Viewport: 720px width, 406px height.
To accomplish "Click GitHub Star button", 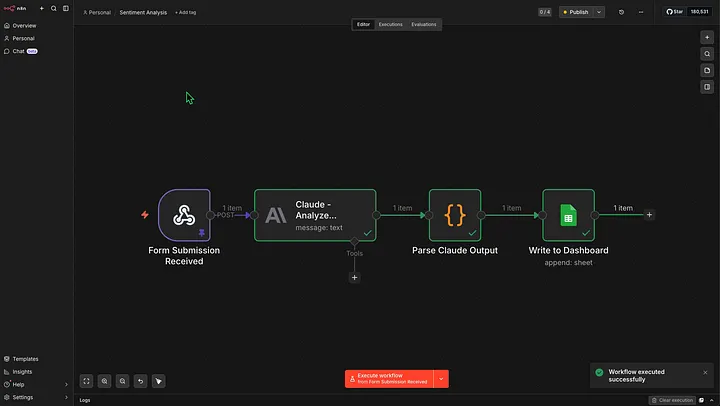I will click(675, 12).
